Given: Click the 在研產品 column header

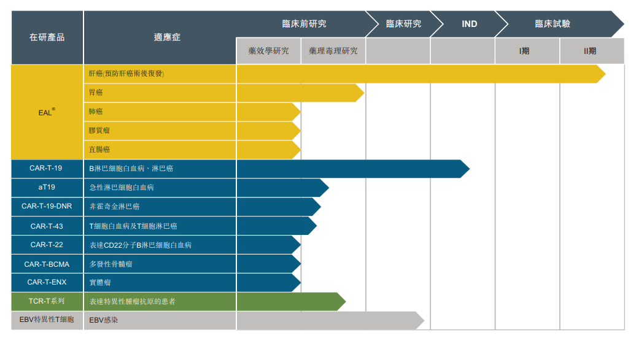Looking at the screenshot, I should coord(47,37).
